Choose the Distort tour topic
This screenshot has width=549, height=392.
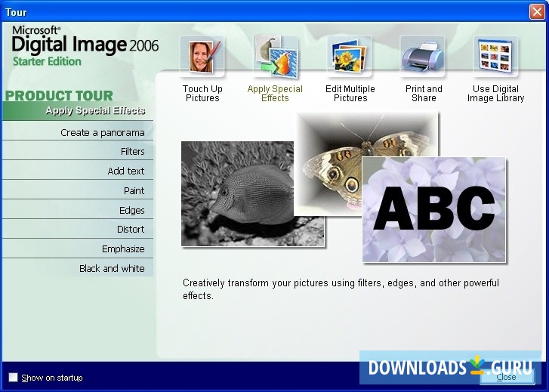[78, 230]
